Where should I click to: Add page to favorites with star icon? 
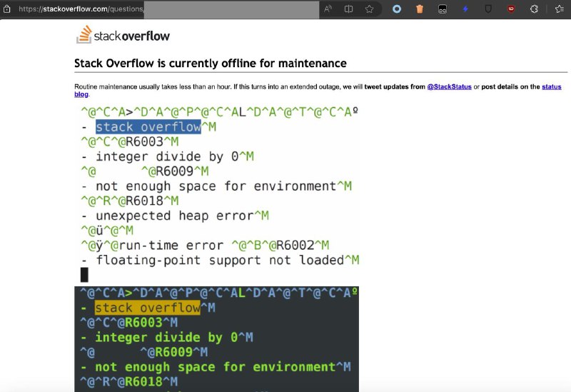(x=369, y=9)
